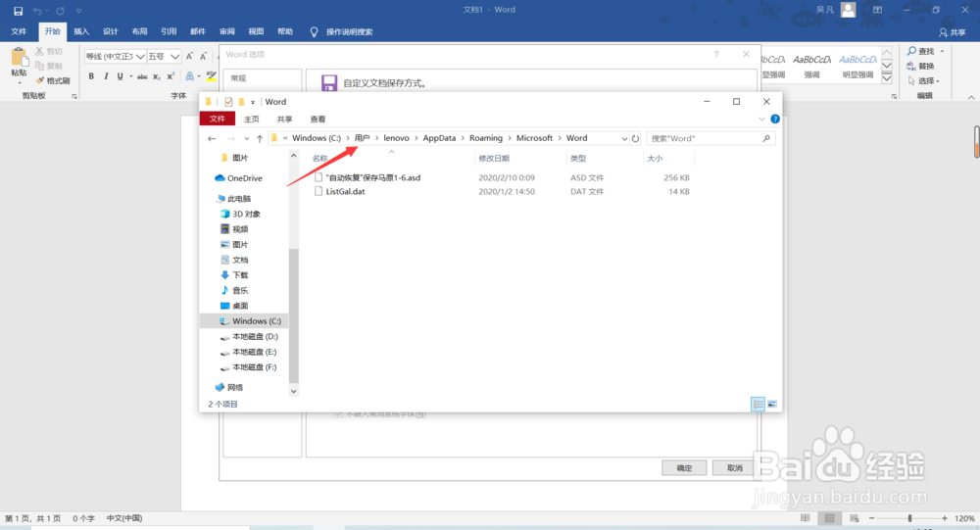Switch Explorer to large icons view
This screenshot has width=980, height=530.
[x=772, y=405]
